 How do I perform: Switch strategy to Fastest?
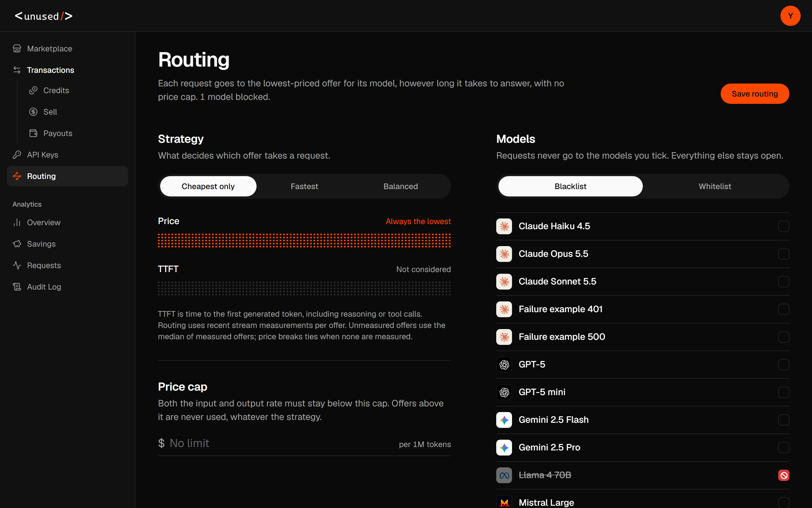304,186
